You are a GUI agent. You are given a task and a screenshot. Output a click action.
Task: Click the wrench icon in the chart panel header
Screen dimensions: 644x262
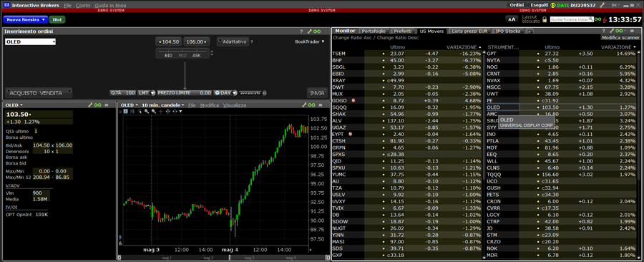[304, 105]
